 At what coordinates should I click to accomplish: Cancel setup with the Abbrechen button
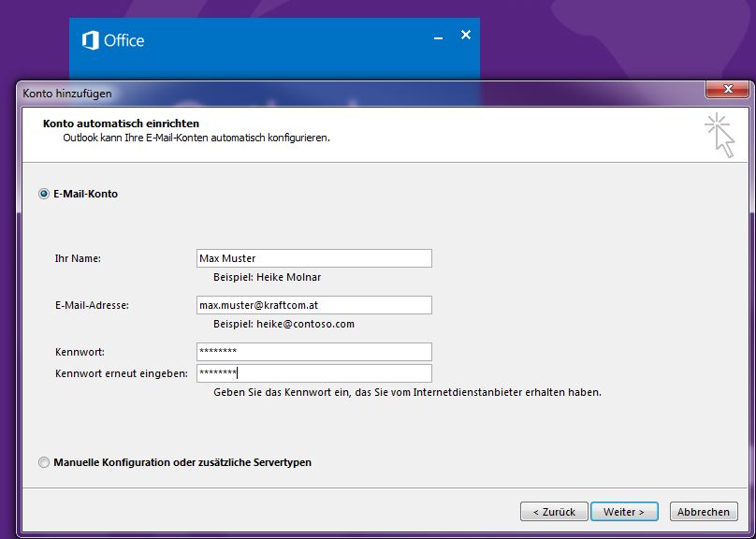(x=704, y=512)
